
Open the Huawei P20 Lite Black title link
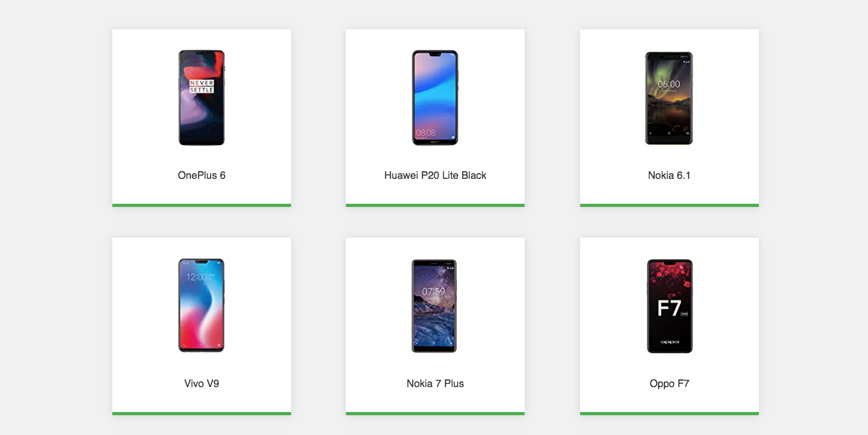pos(435,175)
